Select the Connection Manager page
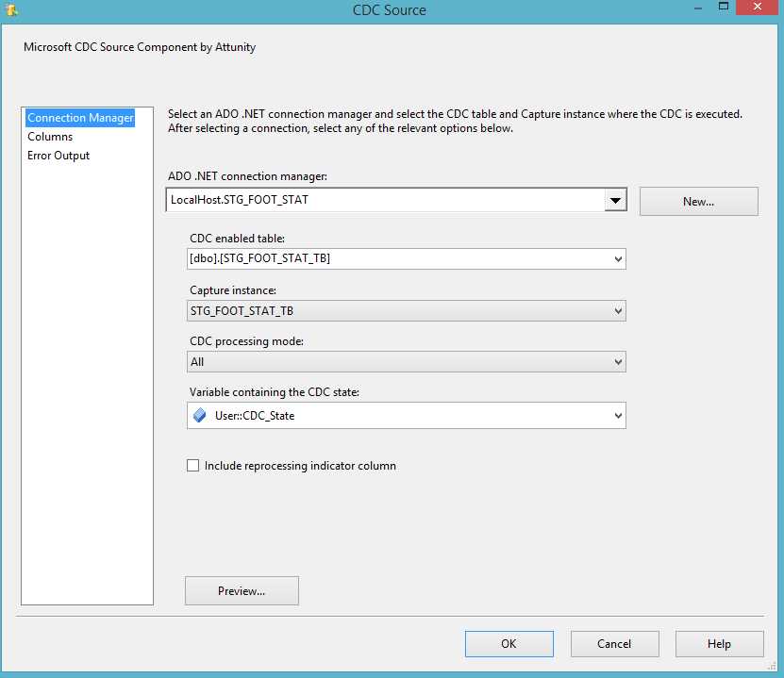This screenshot has width=784, height=678. [80, 117]
